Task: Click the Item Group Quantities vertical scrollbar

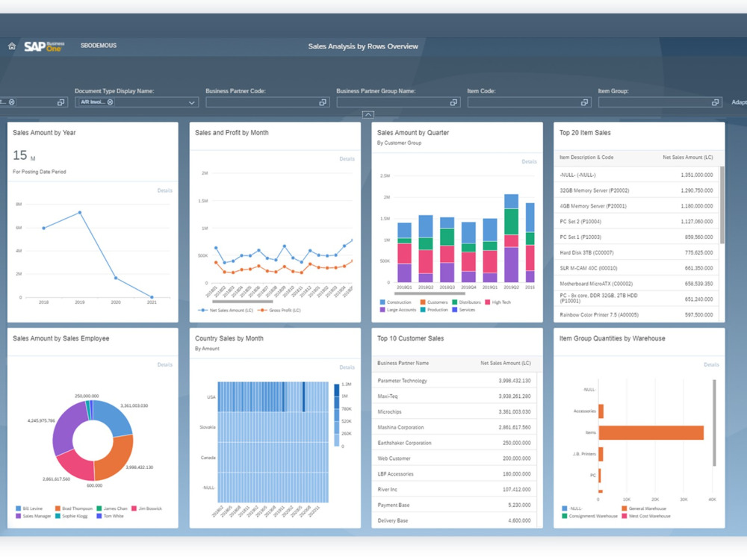Action: [x=714, y=423]
